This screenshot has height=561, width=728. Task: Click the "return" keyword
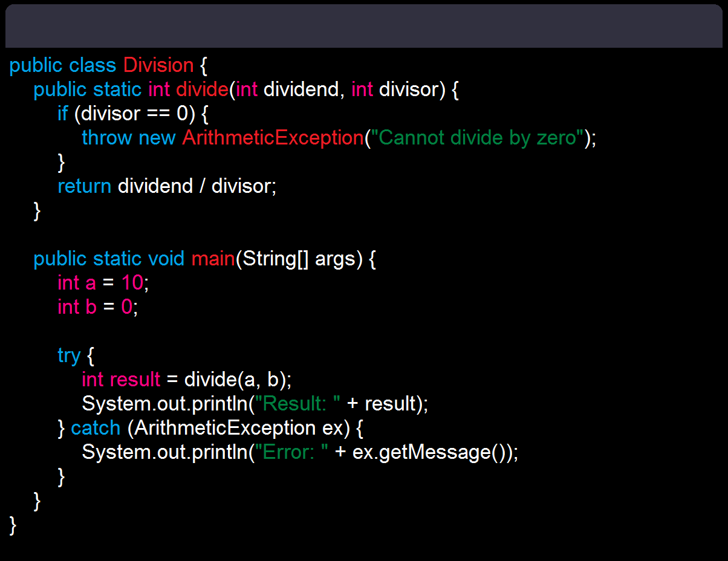tap(84, 186)
